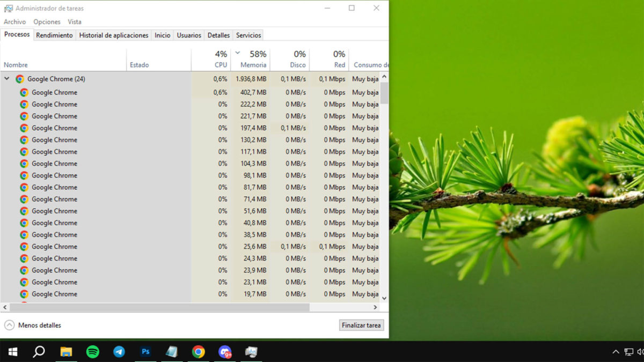Screen dimensions: 644x362
Task: Select the 1.936,8 MB memory total cell
Action: point(251,79)
